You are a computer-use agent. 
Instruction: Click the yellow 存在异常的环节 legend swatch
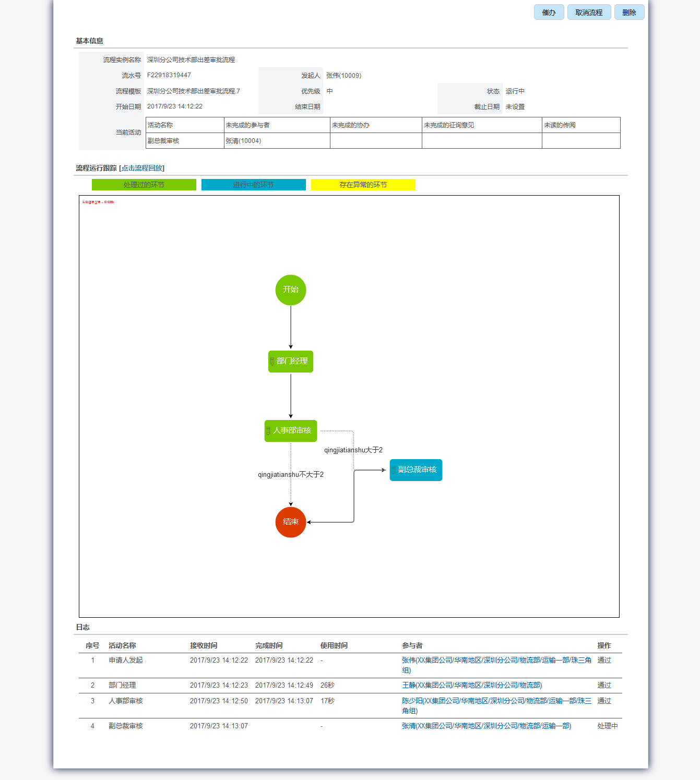363,185
